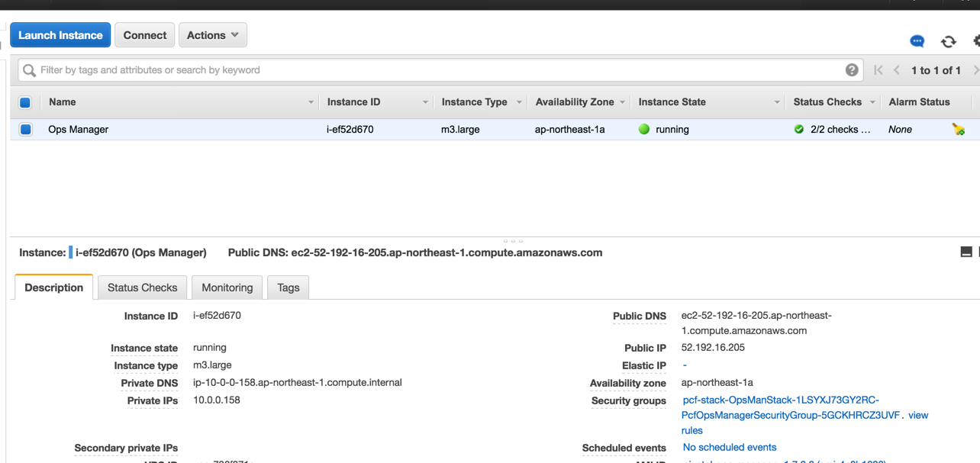
Task: Jump to first page of results
Action: point(878,70)
